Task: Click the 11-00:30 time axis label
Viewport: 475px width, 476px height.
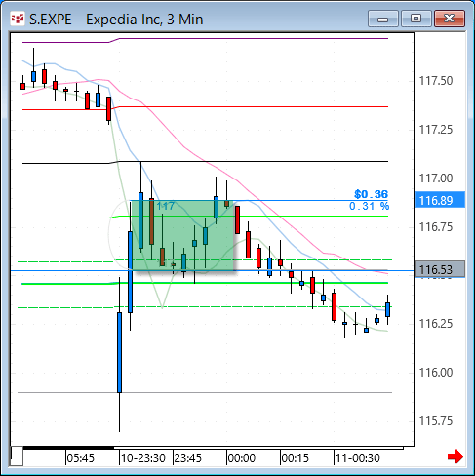Action: tap(358, 458)
